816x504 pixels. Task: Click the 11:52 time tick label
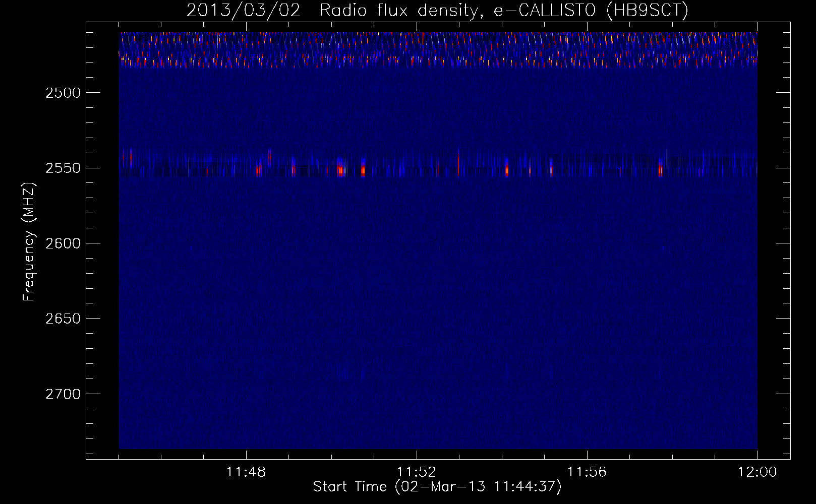pos(417,472)
